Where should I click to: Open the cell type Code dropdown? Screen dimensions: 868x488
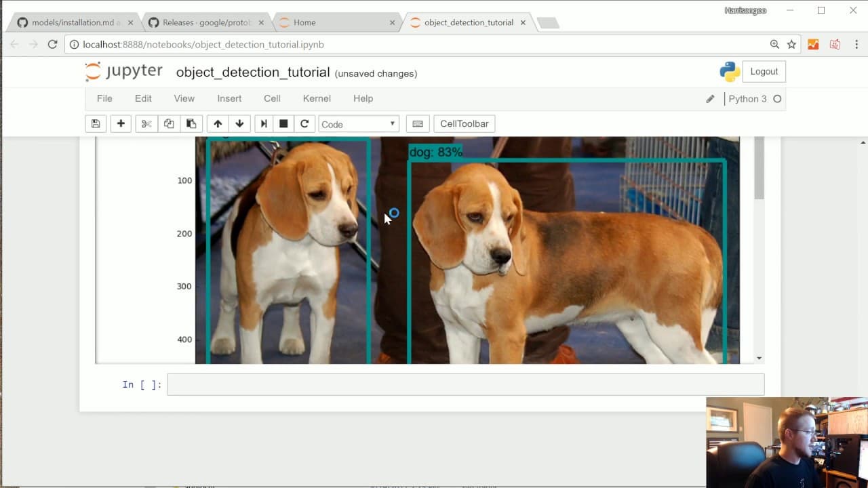358,124
